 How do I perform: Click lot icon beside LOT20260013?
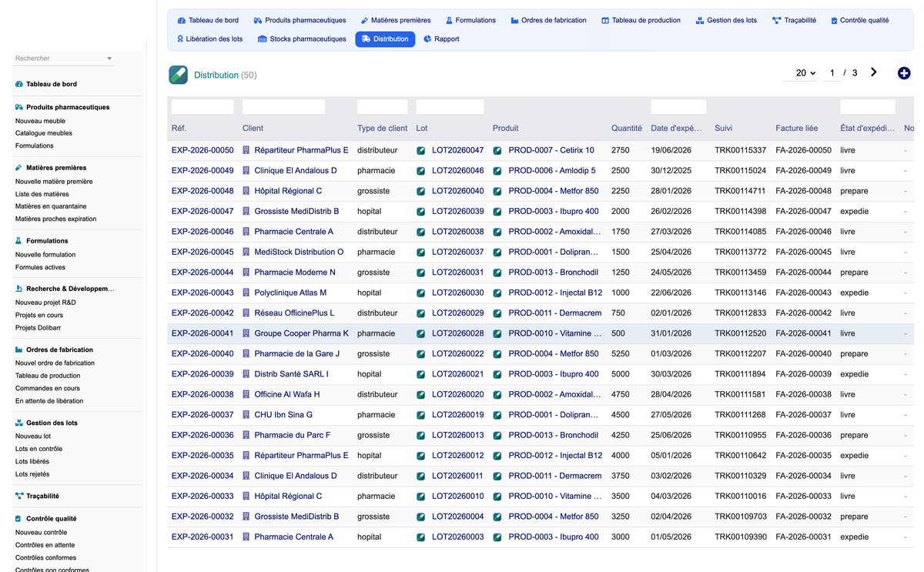[x=420, y=435]
